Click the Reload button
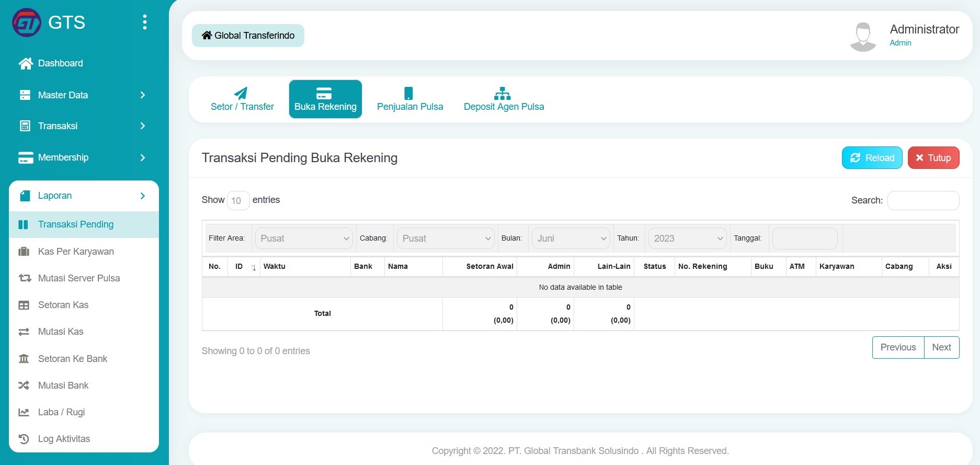Viewport: 980px width, 465px height. 872,158
